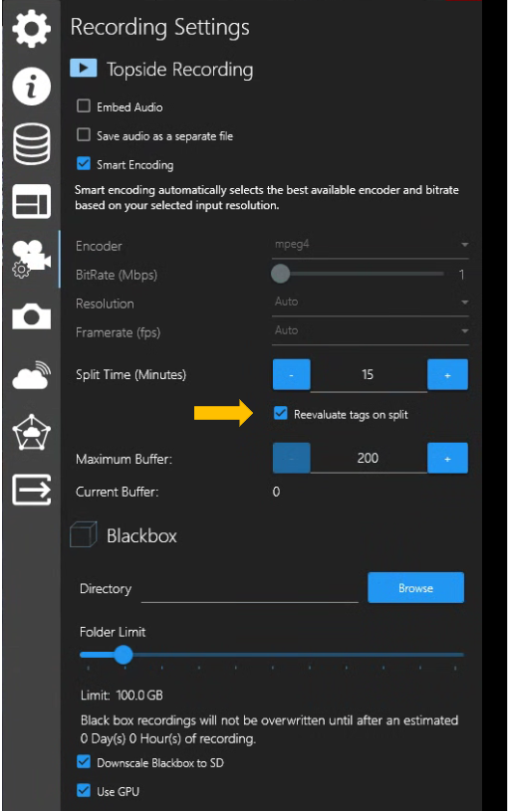Click the Blackbox Directory input field
Screen dimensions: 508x812
249,589
